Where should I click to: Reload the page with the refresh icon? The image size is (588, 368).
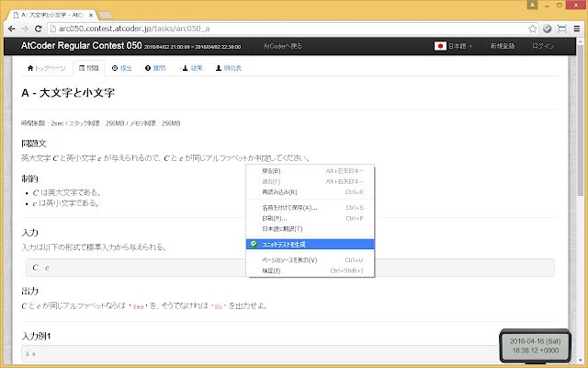(38, 29)
